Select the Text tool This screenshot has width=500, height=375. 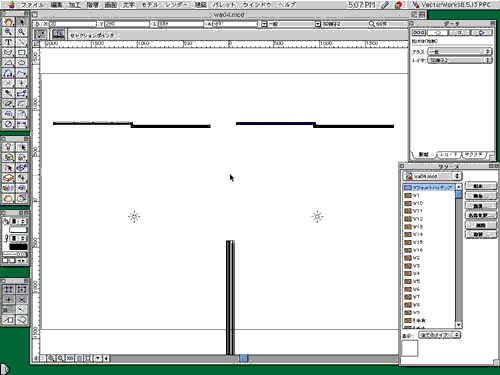coord(8,42)
